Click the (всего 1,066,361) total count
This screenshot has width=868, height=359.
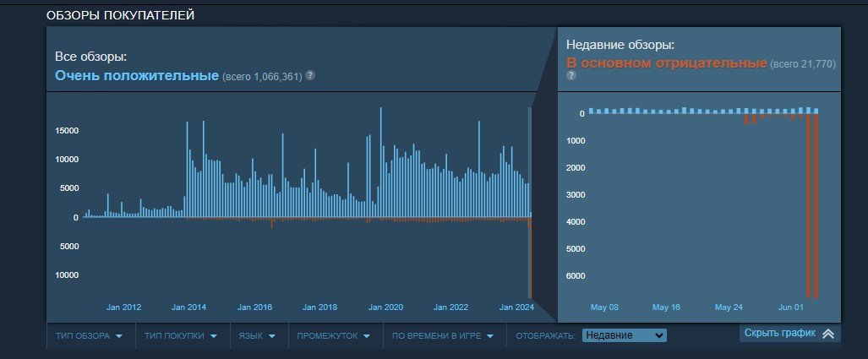[x=262, y=76]
